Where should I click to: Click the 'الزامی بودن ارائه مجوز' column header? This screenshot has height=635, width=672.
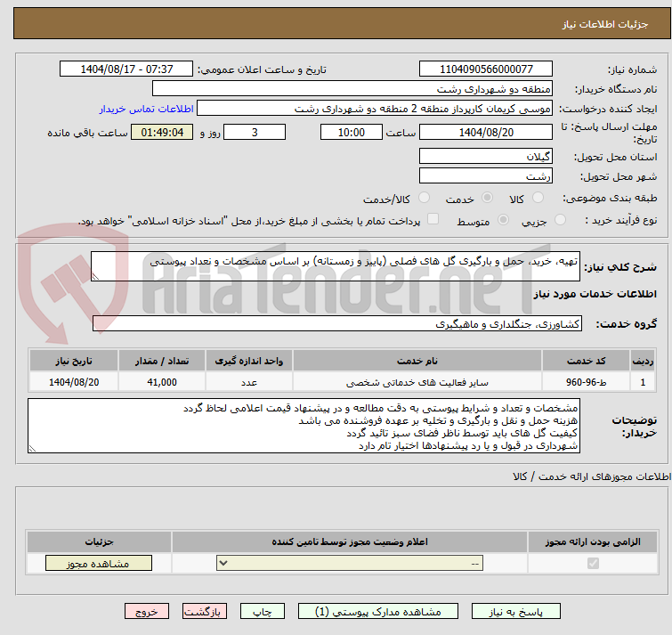(593, 542)
